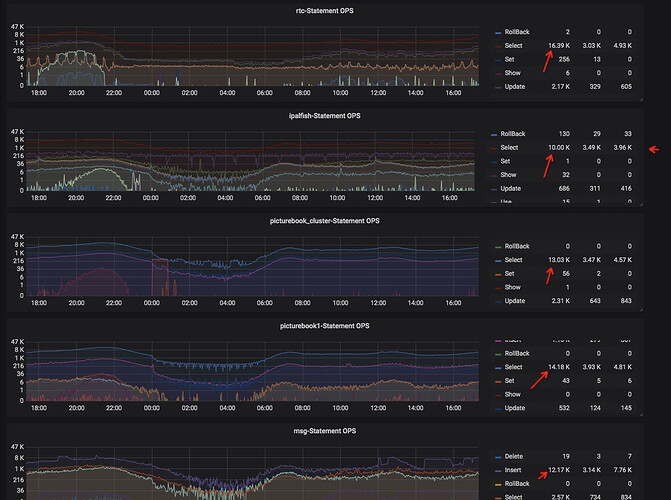Click the 3.93 K value in picturebook1 Select row
This screenshot has width=671, height=500.
coord(591,367)
